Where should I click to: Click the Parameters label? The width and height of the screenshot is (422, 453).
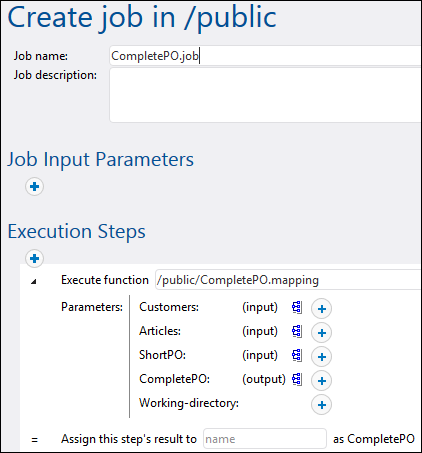tap(92, 307)
